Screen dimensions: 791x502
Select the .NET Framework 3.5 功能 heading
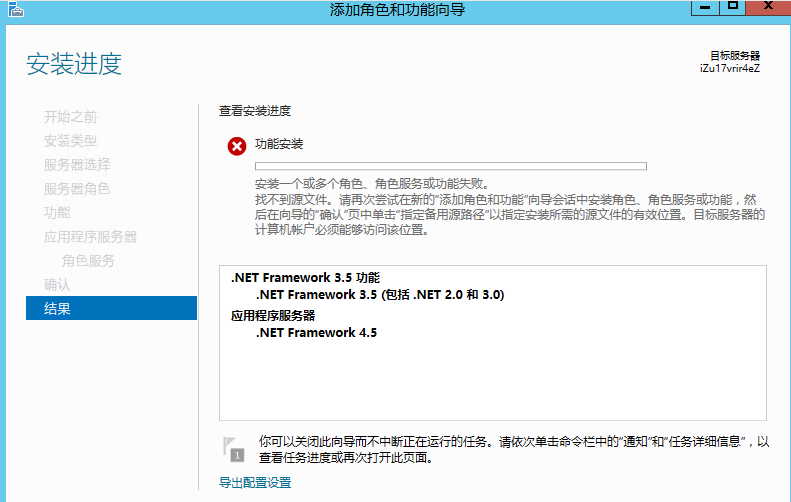click(305, 278)
